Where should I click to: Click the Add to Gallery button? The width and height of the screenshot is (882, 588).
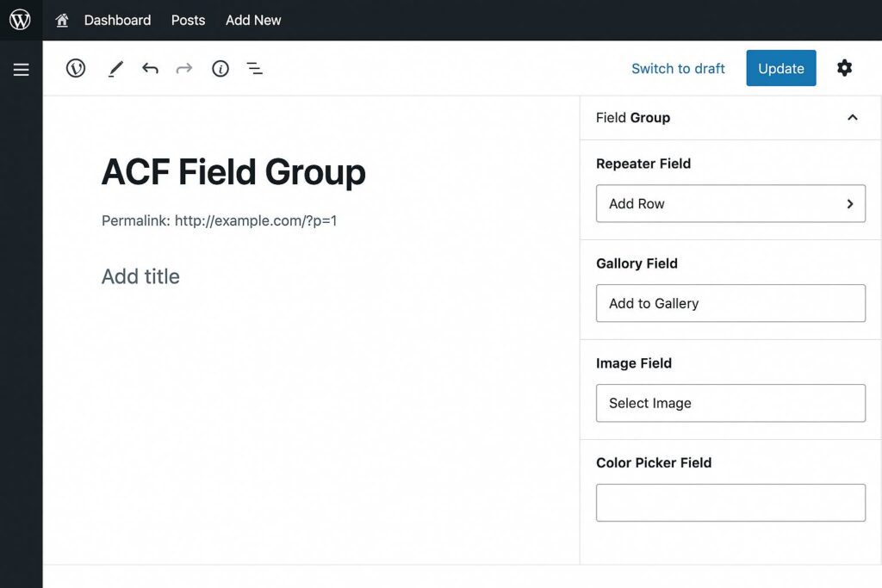[x=730, y=304]
